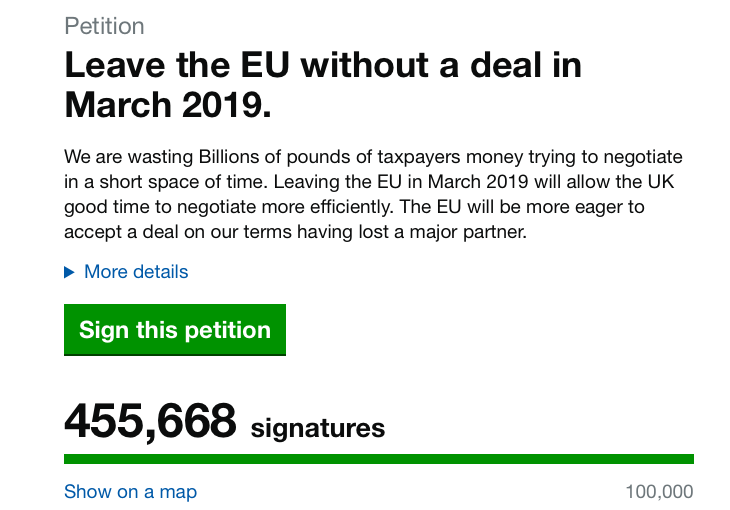Screen dimensions: 730x510
Task: Click the green signature progress bar
Action: pyautogui.click(x=378, y=459)
